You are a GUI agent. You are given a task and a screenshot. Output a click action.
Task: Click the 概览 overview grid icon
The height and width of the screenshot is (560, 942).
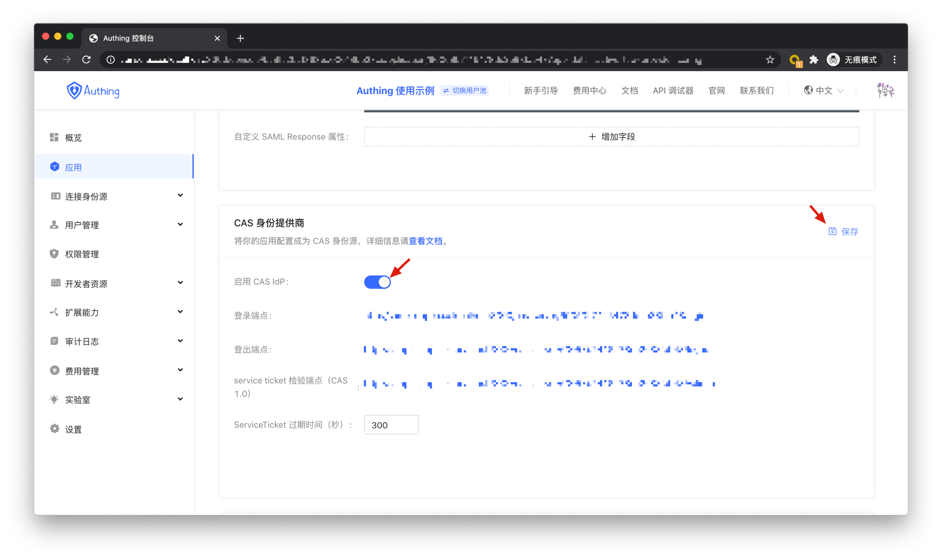(x=54, y=137)
